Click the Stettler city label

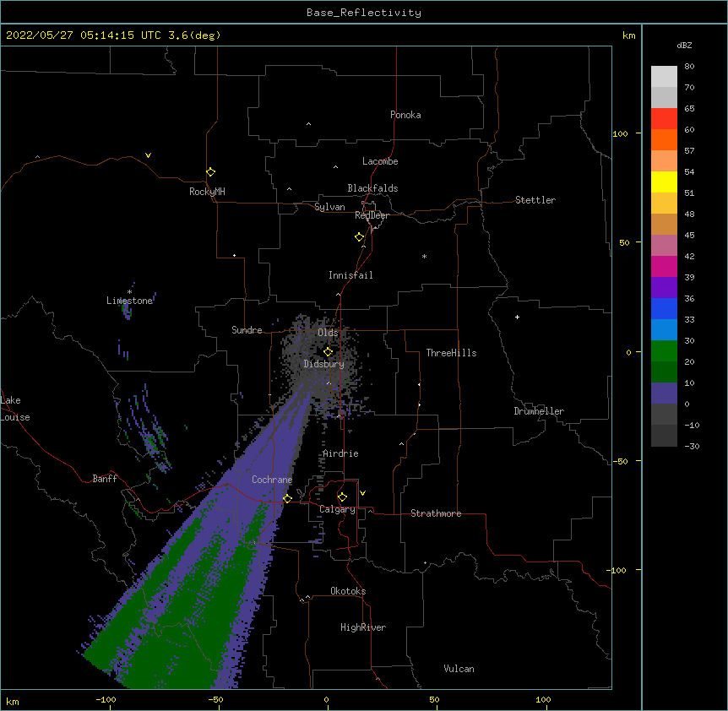pyautogui.click(x=535, y=200)
